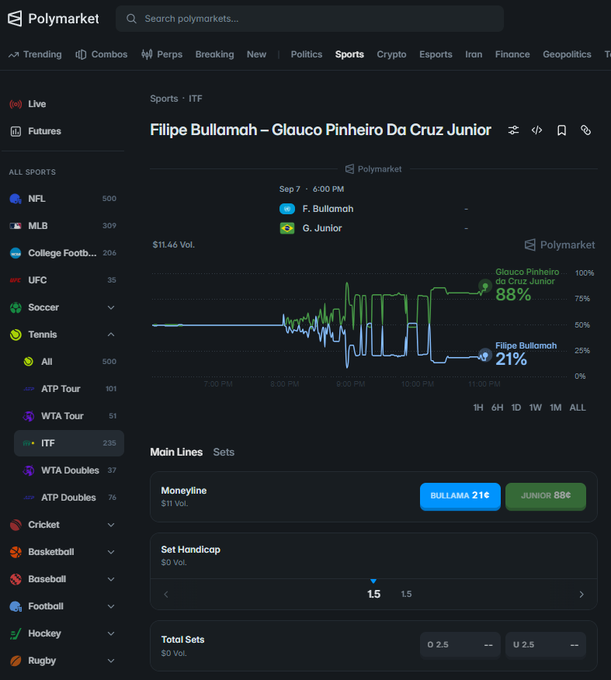Bookmark this market
Image resolution: width=611 pixels, height=680 pixels.
pos(562,130)
